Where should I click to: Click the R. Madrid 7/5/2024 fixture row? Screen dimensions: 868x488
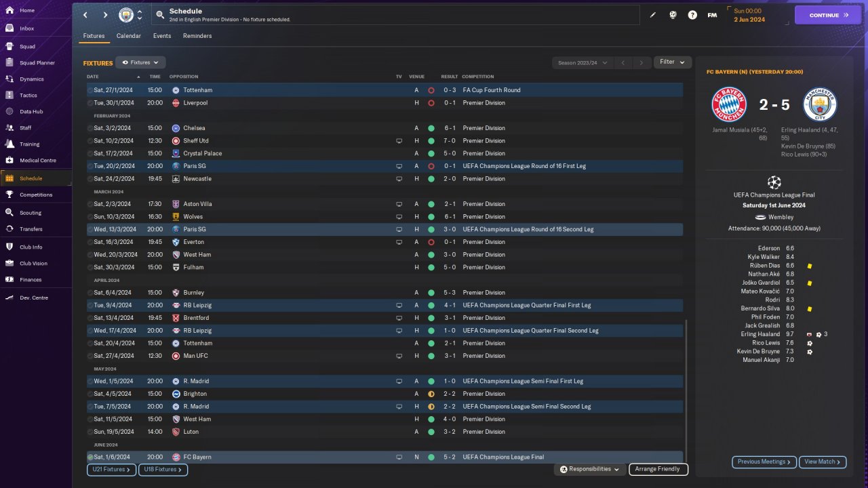(x=384, y=407)
